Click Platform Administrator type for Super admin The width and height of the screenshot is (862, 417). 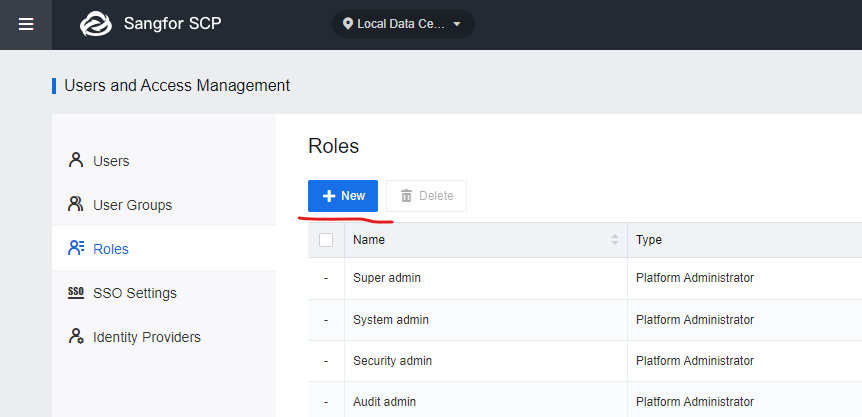pyautogui.click(x=695, y=278)
